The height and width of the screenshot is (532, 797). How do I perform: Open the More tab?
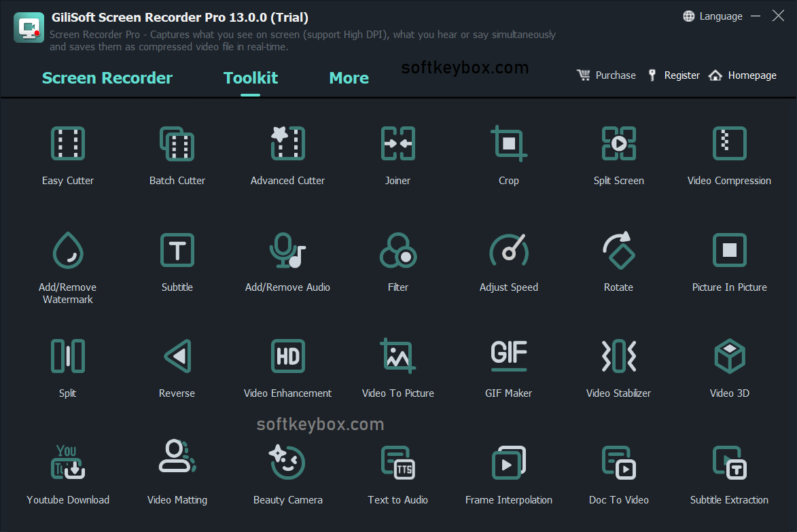(x=349, y=77)
